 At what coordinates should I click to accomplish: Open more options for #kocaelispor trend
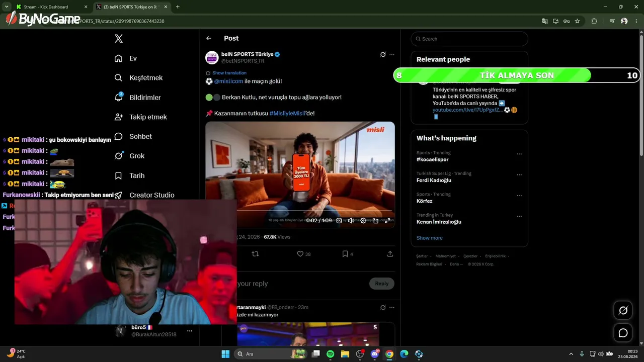point(519,154)
